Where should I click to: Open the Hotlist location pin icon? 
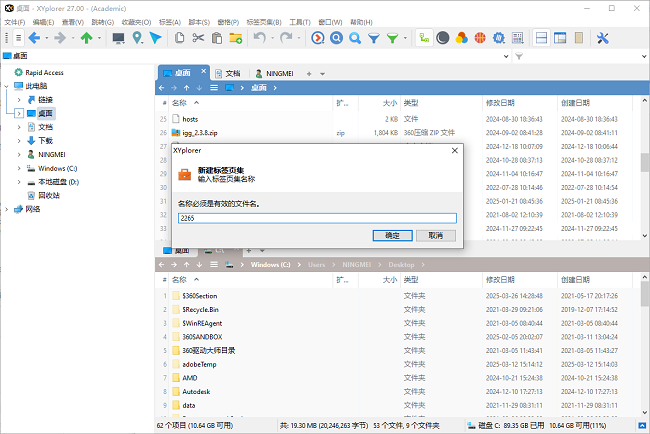[x=137, y=38]
